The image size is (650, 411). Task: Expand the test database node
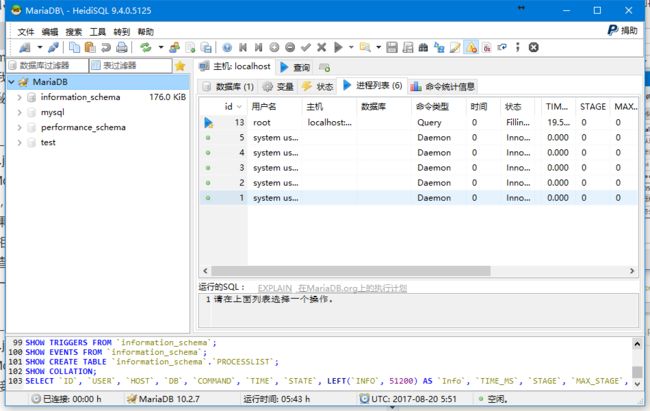click(x=19, y=143)
